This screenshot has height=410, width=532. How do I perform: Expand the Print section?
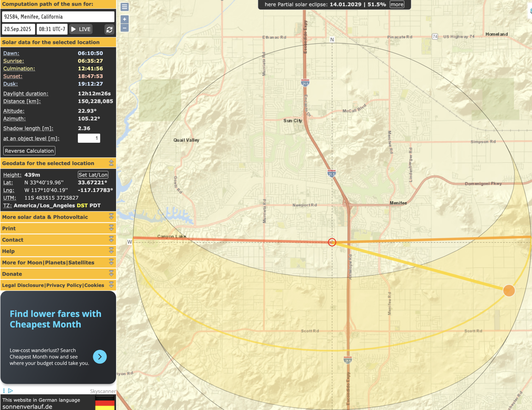click(x=111, y=228)
